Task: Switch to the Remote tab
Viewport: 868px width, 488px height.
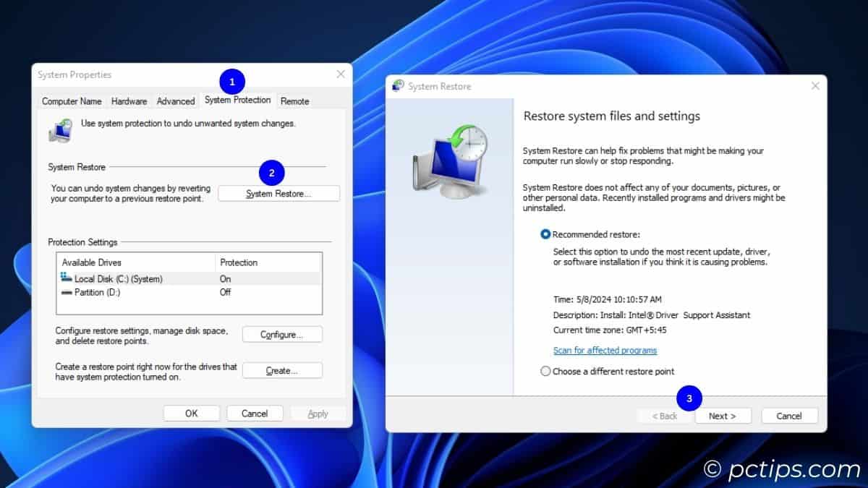Action: [x=294, y=101]
